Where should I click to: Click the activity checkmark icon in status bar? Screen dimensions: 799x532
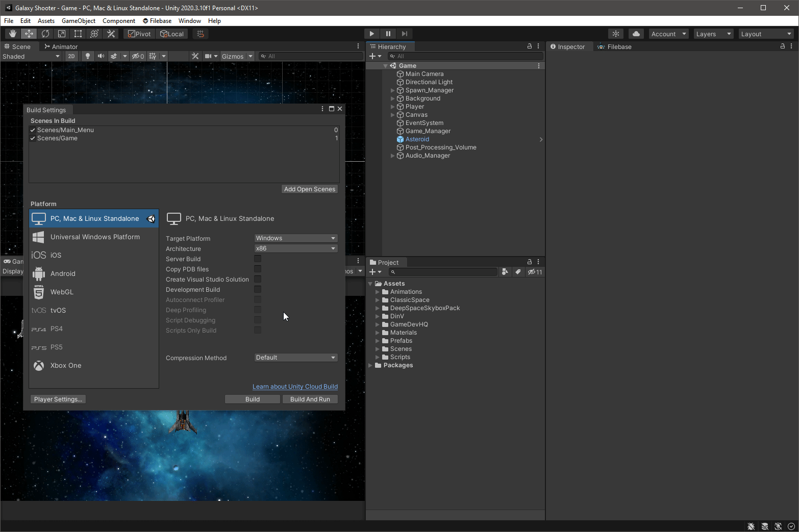click(791, 526)
